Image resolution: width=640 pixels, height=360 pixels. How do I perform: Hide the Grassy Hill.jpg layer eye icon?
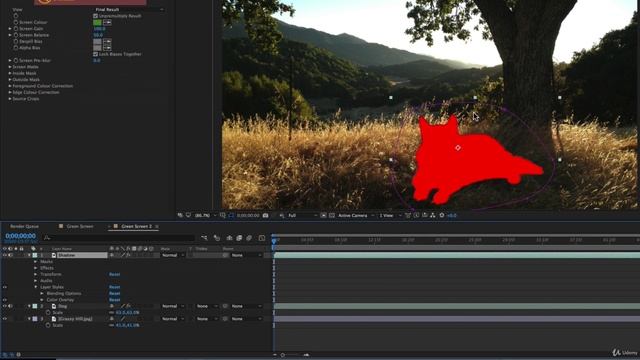5,319
